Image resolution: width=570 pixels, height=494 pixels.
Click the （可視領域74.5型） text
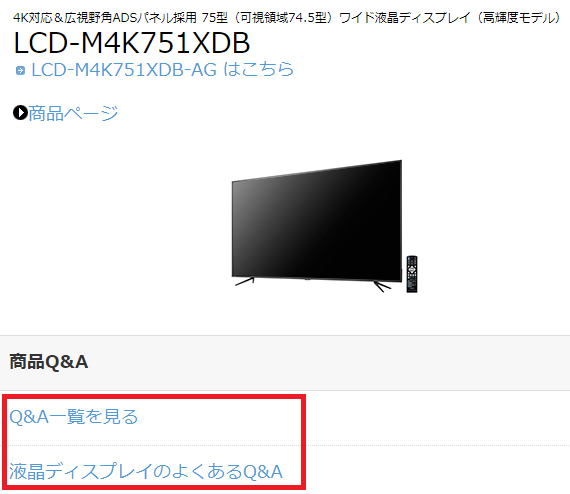pos(283,17)
